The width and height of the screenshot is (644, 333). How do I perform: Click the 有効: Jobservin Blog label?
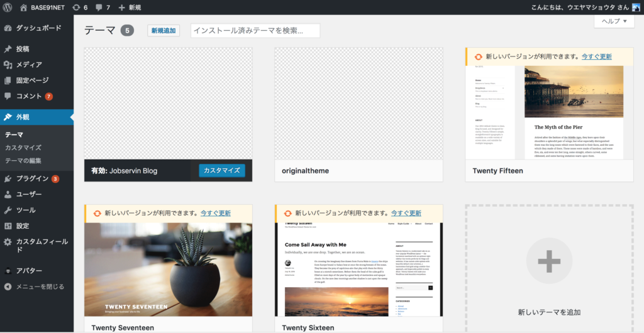pos(125,171)
